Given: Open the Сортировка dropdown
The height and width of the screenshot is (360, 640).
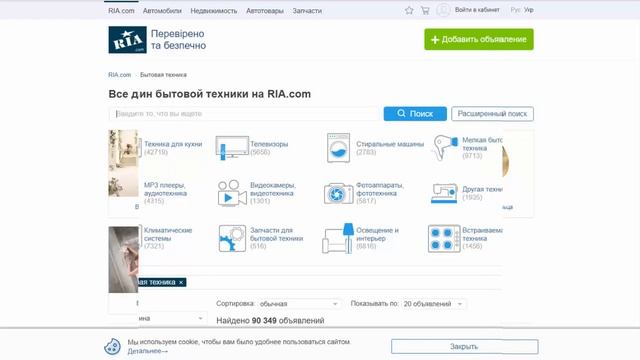Looking at the screenshot, I should pos(299,304).
